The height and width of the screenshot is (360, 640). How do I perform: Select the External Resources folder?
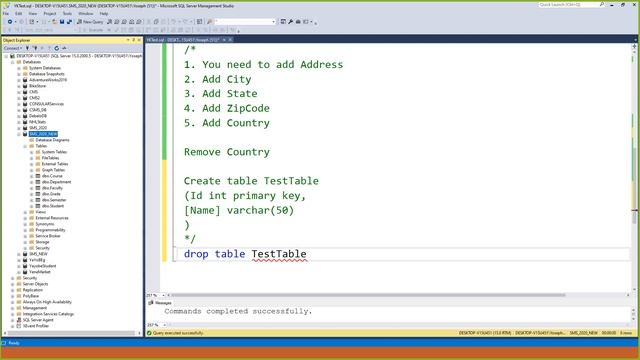coord(52,218)
